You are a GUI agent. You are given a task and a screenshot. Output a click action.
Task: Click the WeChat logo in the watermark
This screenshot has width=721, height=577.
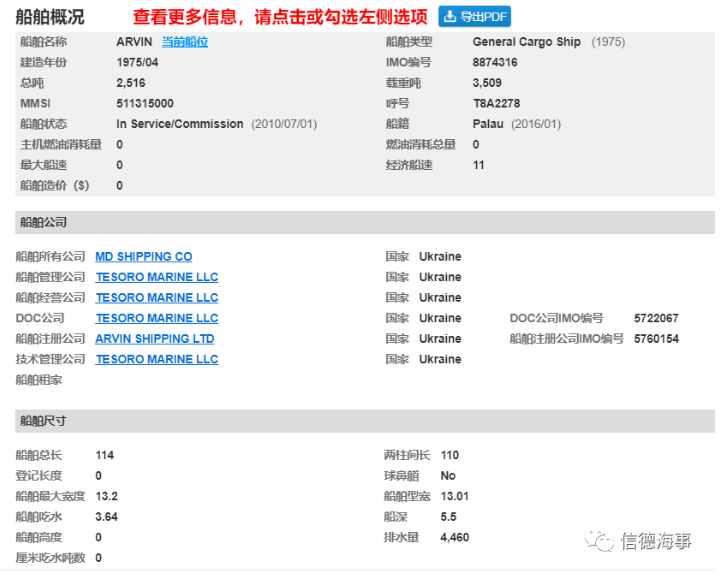pos(601,541)
